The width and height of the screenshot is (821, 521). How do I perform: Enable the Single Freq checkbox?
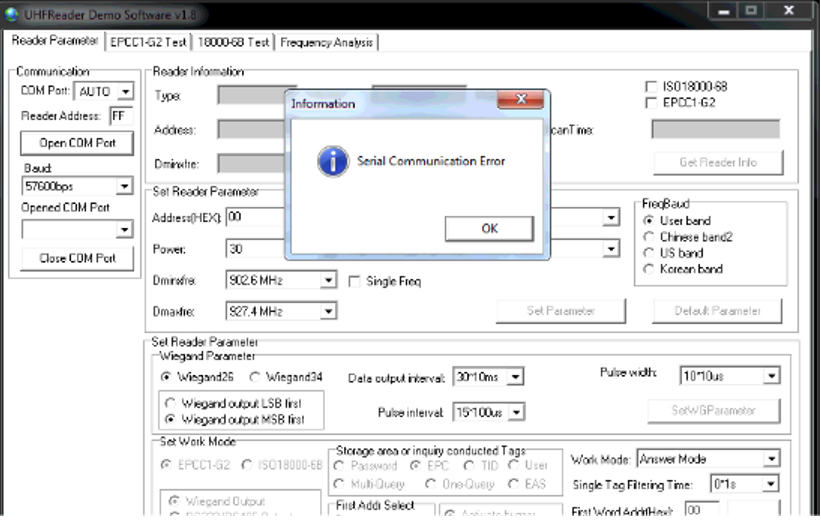point(354,282)
